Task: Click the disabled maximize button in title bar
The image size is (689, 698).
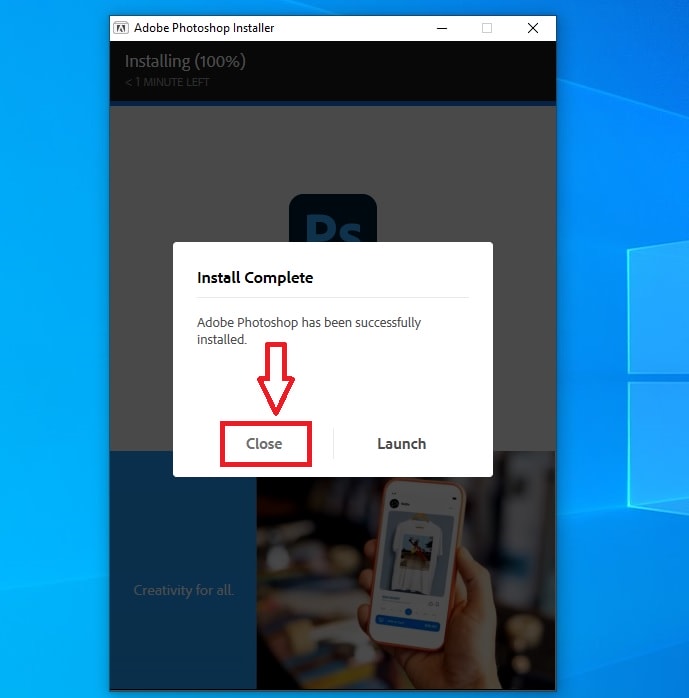Action: pos(487,28)
